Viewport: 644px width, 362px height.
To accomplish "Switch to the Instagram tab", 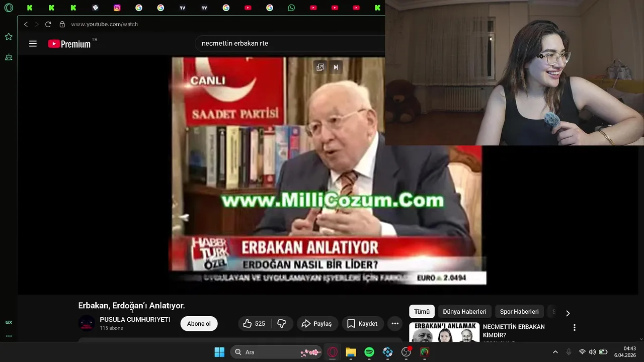I will (117, 8).
